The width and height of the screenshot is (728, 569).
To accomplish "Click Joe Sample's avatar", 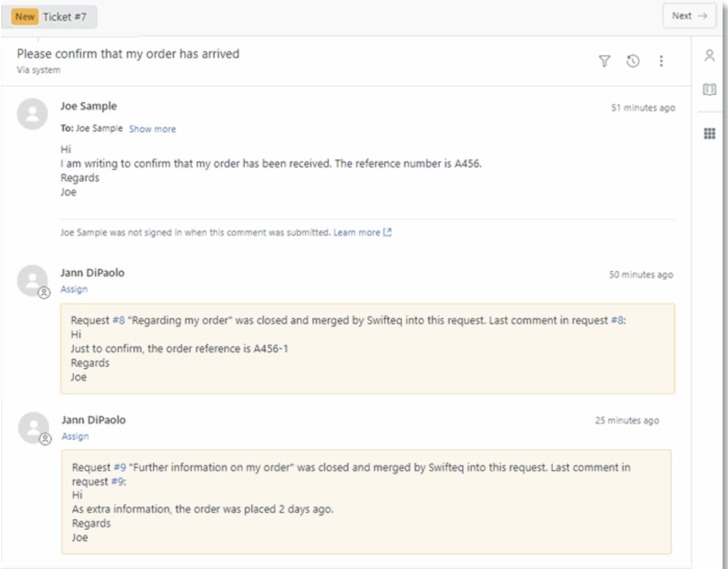I will [32, 114].
